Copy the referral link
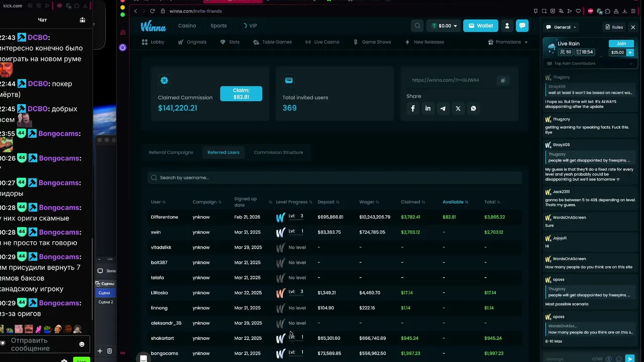This screenshot has height=362, width=644. [x=502, y=80]
